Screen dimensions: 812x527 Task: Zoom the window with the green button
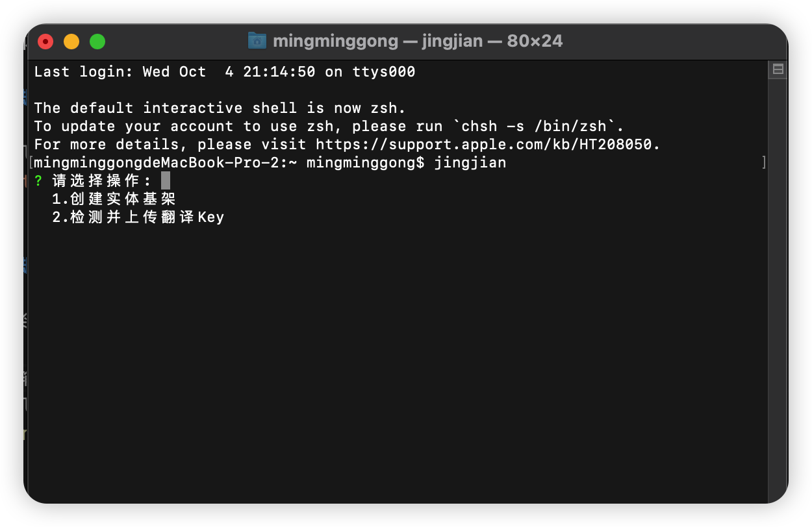coord(97,42)
